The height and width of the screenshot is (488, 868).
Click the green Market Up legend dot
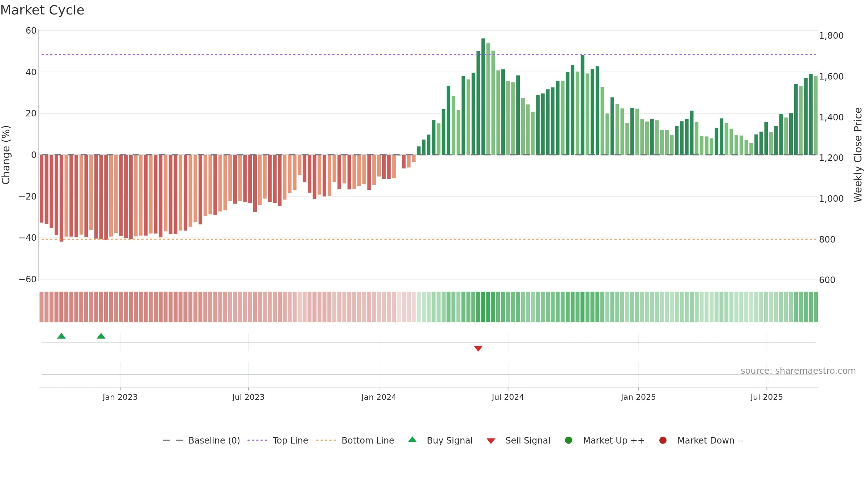tap(569, 440)
